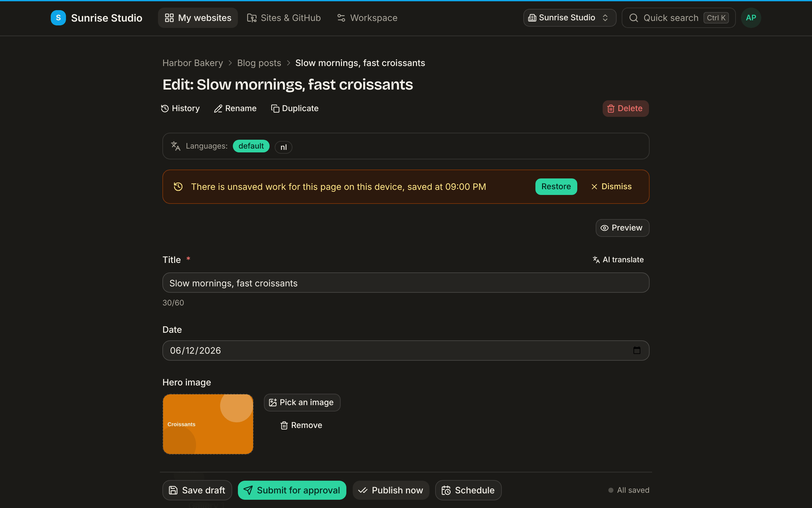Pick an image for hero
The height and width of the screenshot is (508, 812).
(302, 403)
